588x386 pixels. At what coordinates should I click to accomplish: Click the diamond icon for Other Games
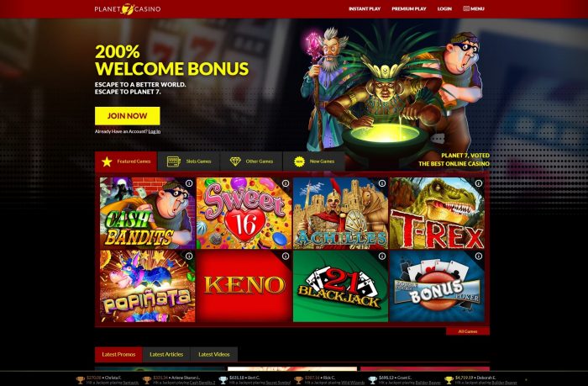[235, 161]
